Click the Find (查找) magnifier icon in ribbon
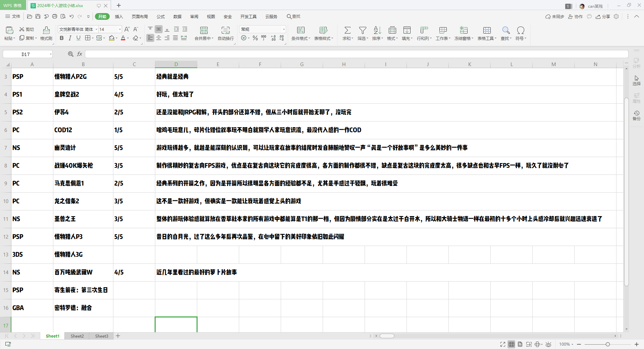Viewport: 644px width, 349px height. (x=506, y=31)
